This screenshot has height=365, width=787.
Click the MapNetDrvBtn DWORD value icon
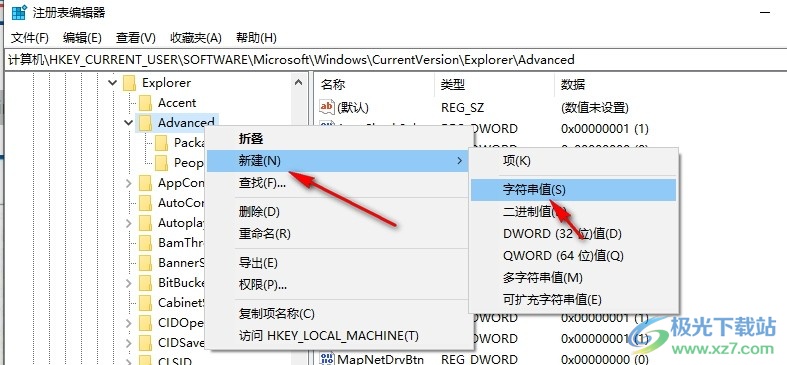coord(327,359)
